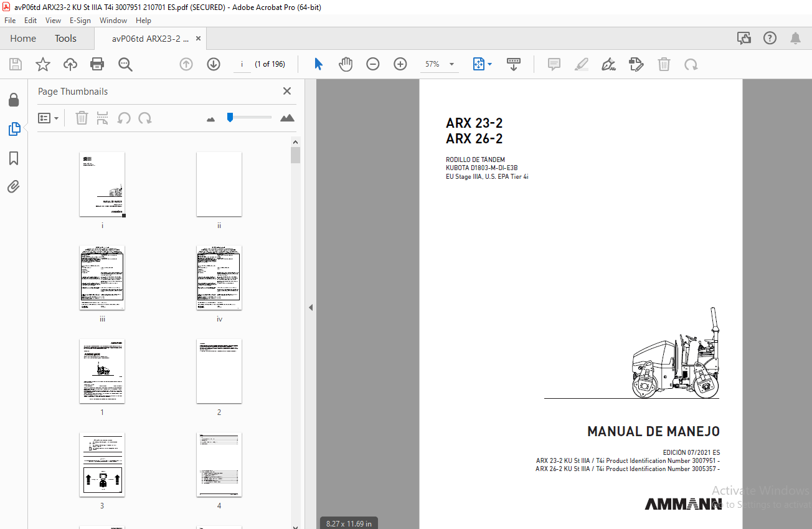Select page iv thumbnail
This screenshot has height=529, width=812.
[219, 278]
